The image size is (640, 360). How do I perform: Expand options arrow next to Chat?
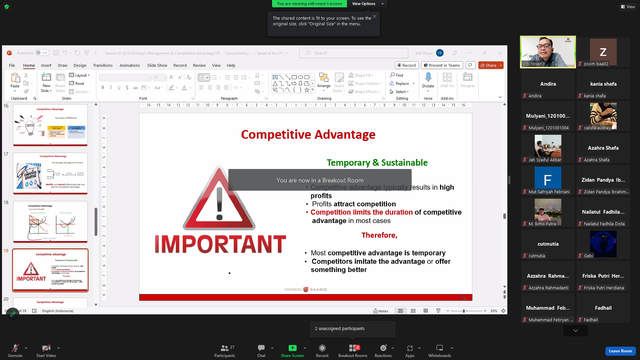tap(272, 348)
